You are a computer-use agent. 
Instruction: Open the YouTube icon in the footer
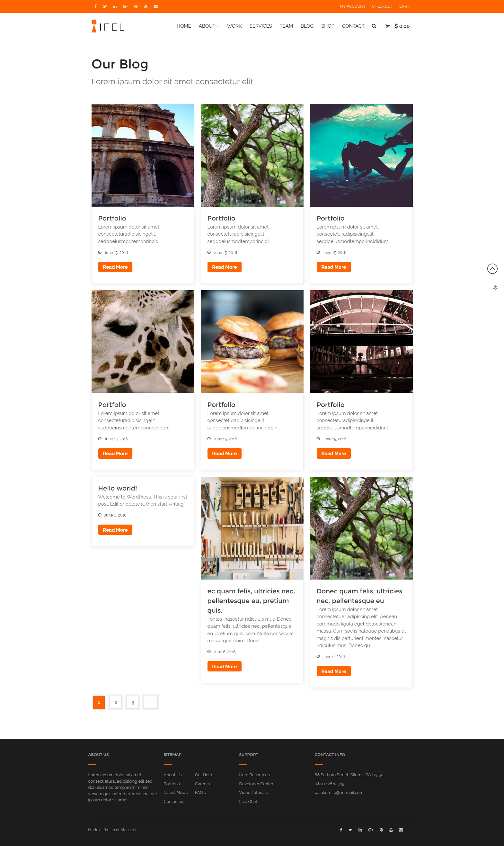pyautogui.click(x=391, y=830)
